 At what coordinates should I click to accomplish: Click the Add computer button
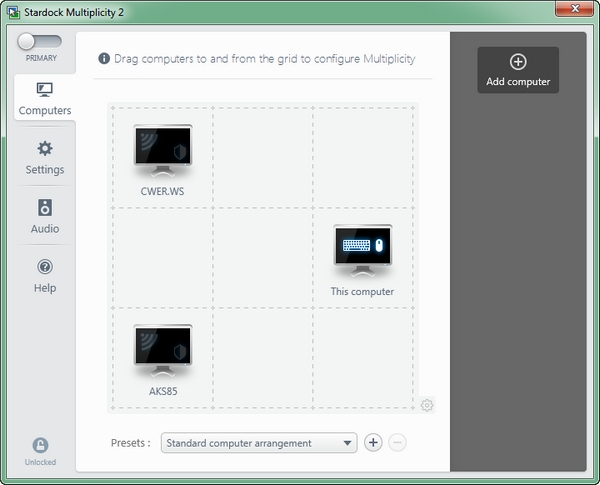[517, 70]
